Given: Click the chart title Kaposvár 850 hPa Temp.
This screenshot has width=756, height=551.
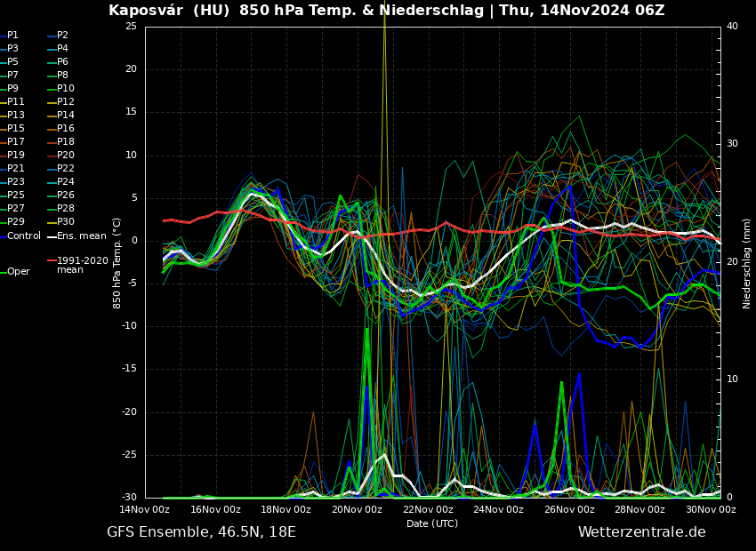Looking at the screenshot, I should [386, 11].
